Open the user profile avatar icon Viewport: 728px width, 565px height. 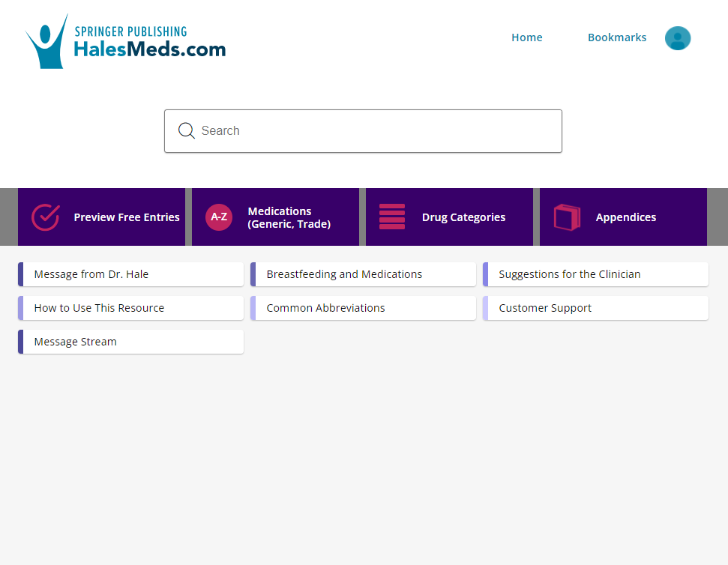[678, 38]
